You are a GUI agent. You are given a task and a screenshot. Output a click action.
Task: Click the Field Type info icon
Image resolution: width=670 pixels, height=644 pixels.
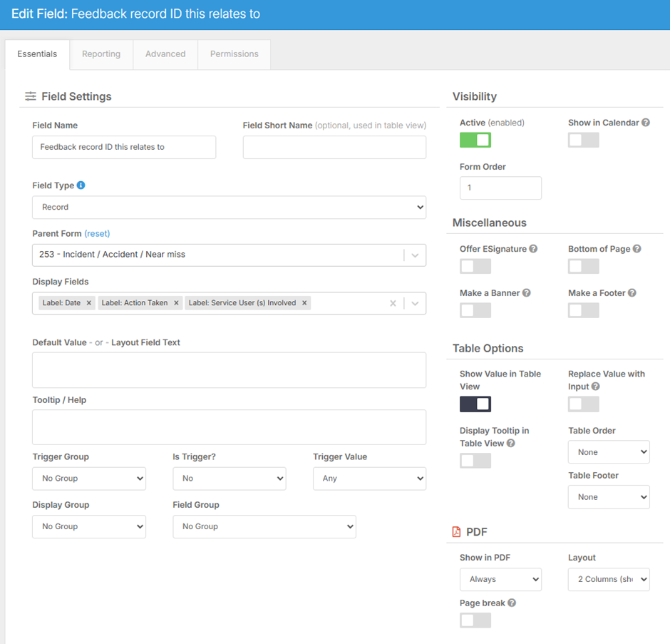click(81, 185)
